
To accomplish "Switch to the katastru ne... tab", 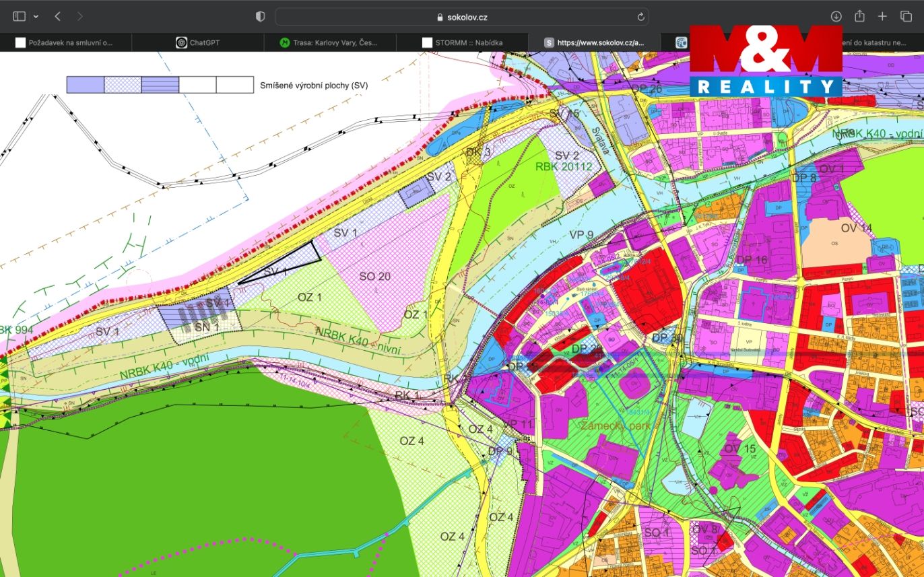I will pos(882,42).
